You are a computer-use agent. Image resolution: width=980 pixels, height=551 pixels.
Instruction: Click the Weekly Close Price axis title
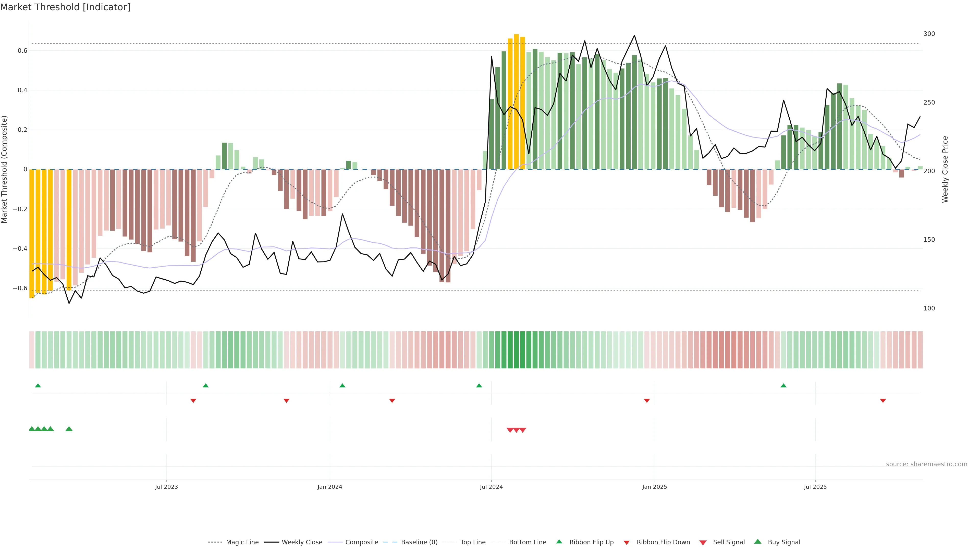click(x=945, y=169)
